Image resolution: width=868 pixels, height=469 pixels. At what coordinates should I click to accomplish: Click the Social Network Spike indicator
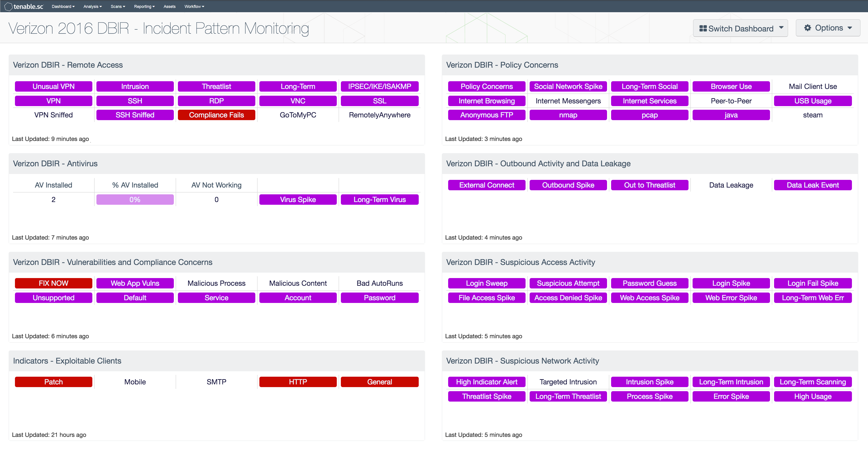tap(568, 86)
